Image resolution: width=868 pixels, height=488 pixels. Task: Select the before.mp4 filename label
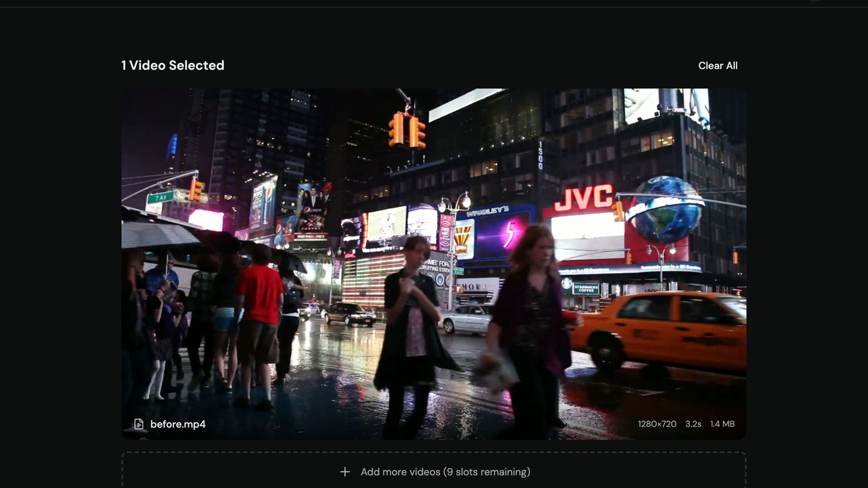pos(178,424)
